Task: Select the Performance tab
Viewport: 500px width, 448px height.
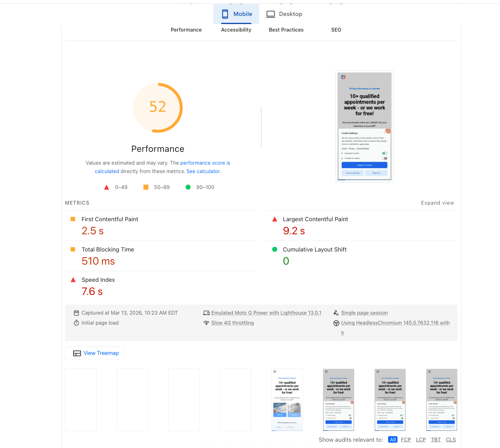Action: point(186,30)
